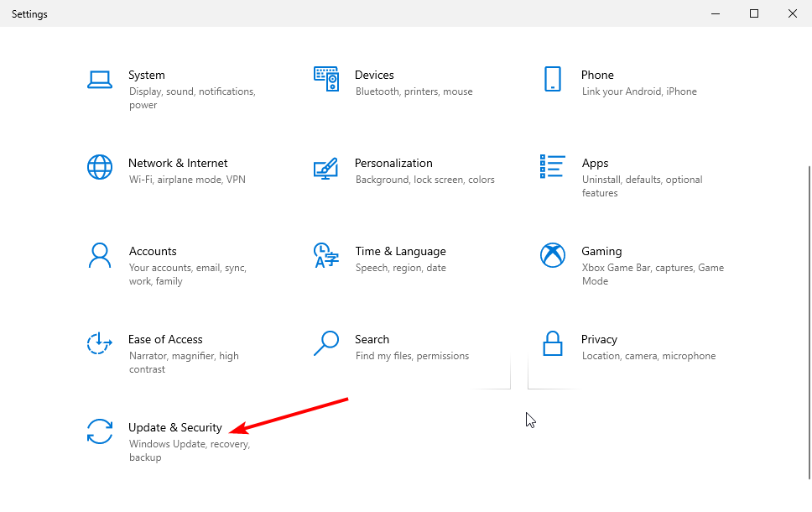Select the Accounts person icon
Screen dimensions: 812x512
pos(100,255)
